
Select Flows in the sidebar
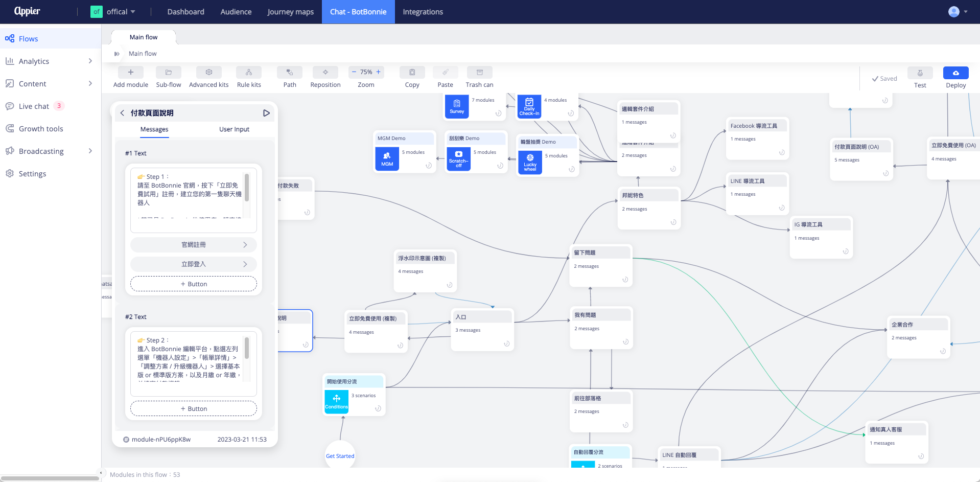click(50, 39)
